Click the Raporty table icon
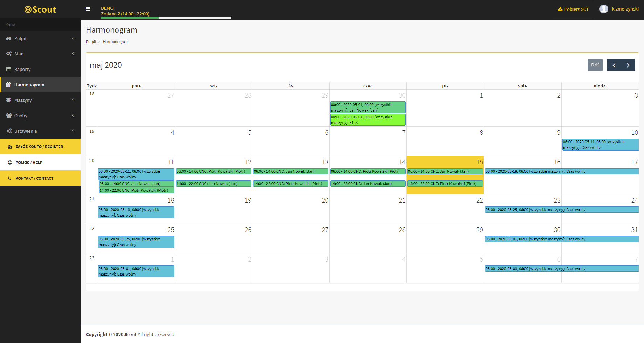Image resolution: width=644 pixels, height=343 pixels. [x=9, y=70]
